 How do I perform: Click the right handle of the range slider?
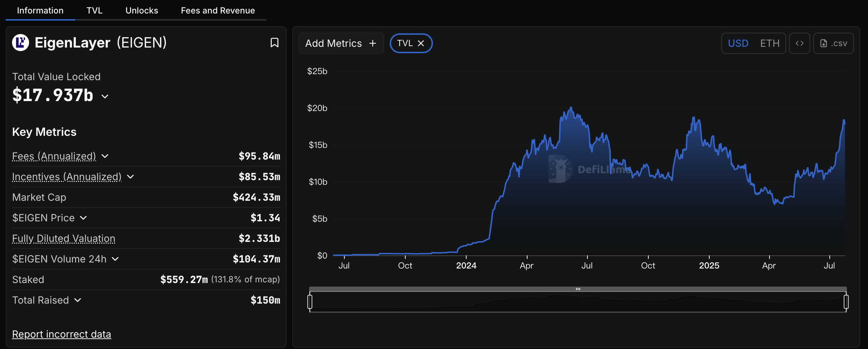(846, 302)
